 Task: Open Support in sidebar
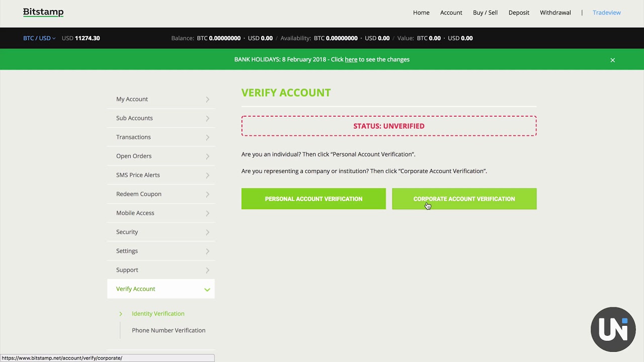point(161,270)
